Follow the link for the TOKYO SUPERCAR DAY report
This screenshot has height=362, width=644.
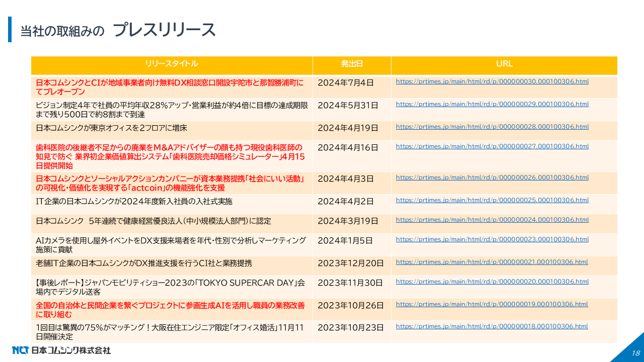(x=492, y=282)
